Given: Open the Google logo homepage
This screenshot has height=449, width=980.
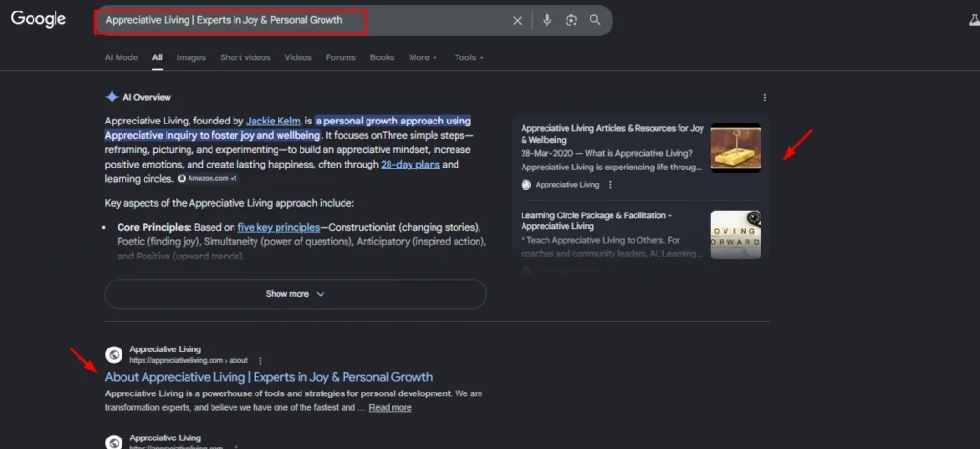Looking at the screenshot, I should click(x=38, y=19).
